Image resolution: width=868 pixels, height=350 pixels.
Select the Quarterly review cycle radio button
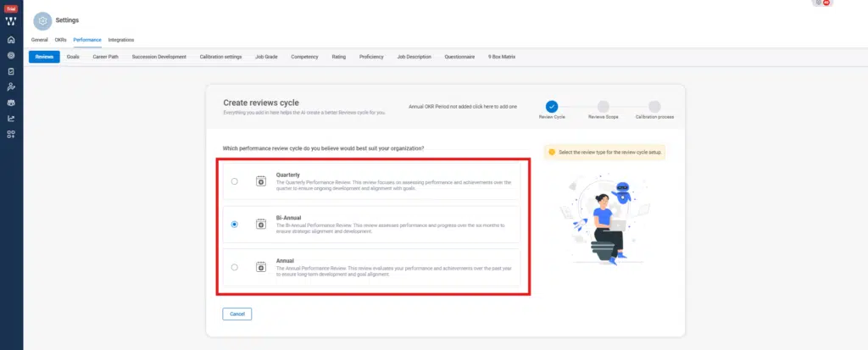(x=235, y=181)
